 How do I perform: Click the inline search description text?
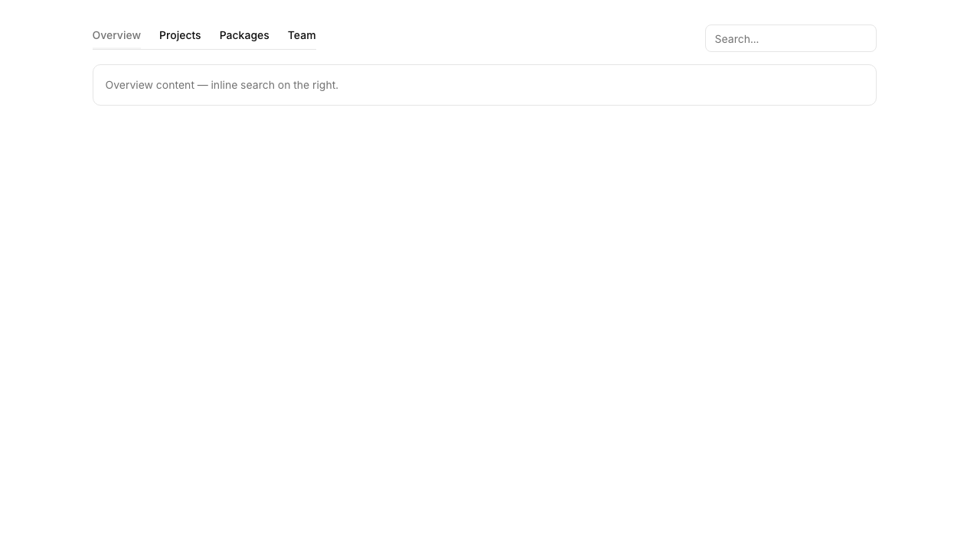pyautogui.click(x=221, y=85)
